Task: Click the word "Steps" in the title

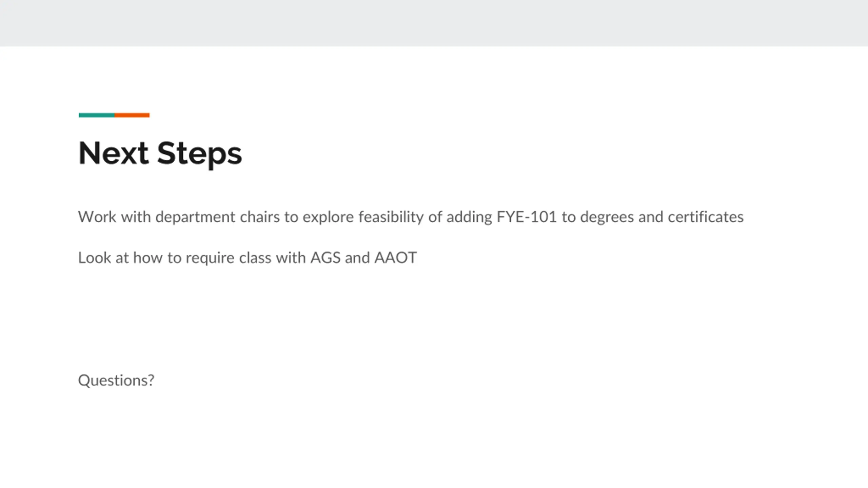Action: tap(199, 154)
